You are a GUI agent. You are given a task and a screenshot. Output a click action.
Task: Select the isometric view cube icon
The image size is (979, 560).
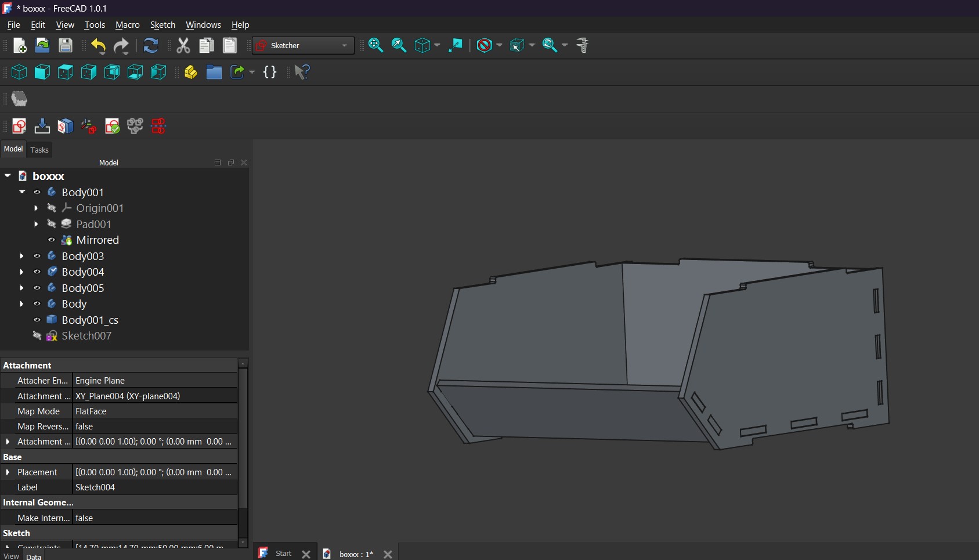[19, 73]
